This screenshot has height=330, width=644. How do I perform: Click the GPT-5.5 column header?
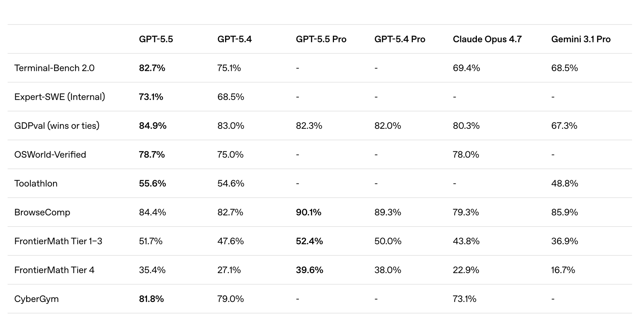(x=156, y=39)
